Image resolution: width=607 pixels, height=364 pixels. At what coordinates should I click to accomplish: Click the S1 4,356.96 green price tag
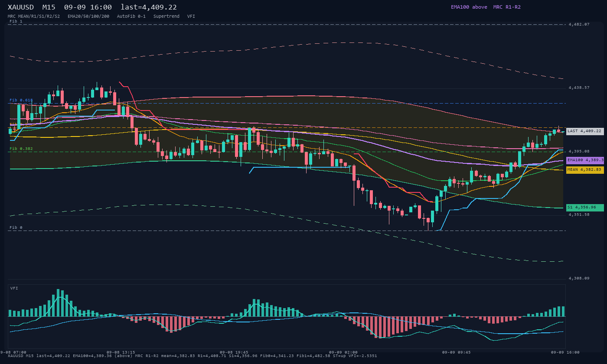pos(585,208)
